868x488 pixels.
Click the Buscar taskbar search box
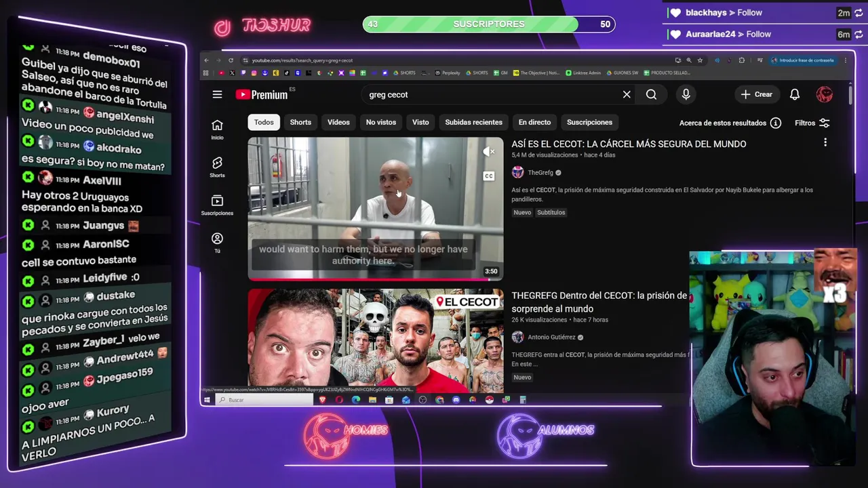pyautogui.click(x=264, y=400)
